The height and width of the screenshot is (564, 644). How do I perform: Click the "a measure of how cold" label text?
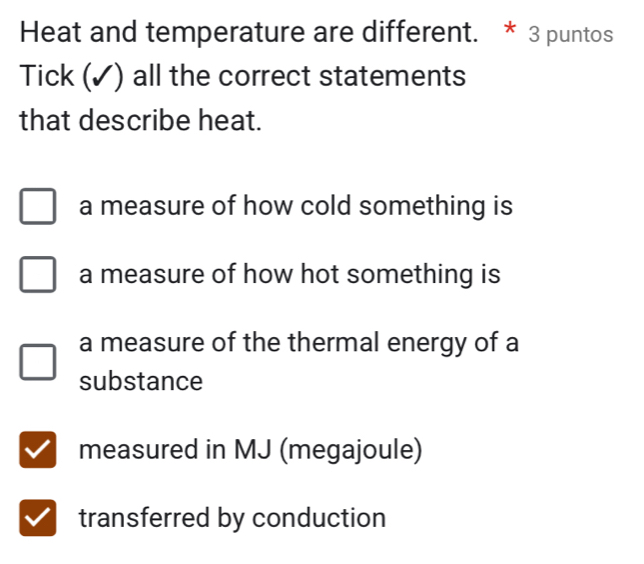pos(296,207)
